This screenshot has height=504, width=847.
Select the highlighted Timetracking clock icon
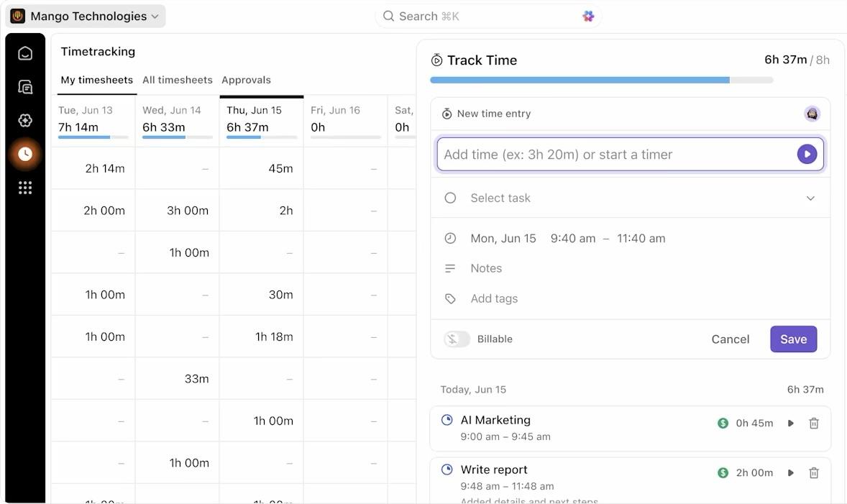(24, 153)
